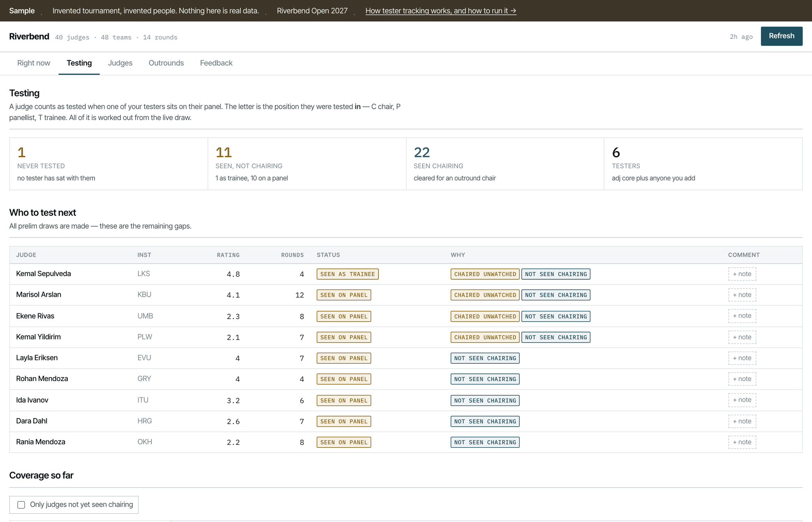This screenshot has width=812, height=522.
Task: Click the Never Tested stat card
Action: click(x=108, y=164)
